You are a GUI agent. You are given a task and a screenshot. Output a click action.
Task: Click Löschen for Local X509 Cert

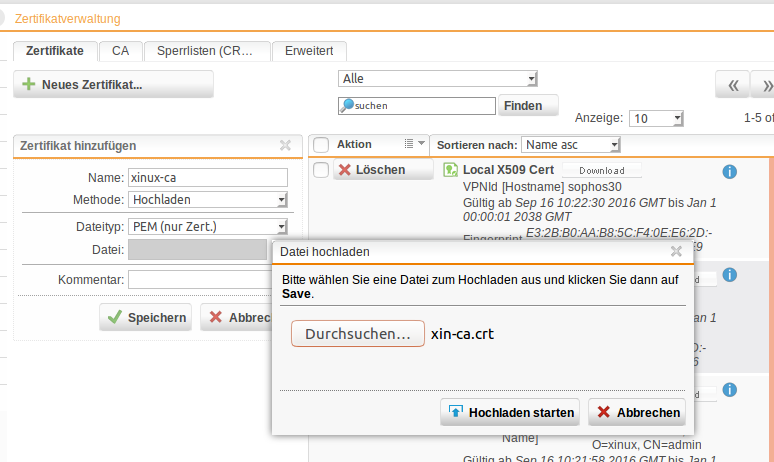[384, 170]
